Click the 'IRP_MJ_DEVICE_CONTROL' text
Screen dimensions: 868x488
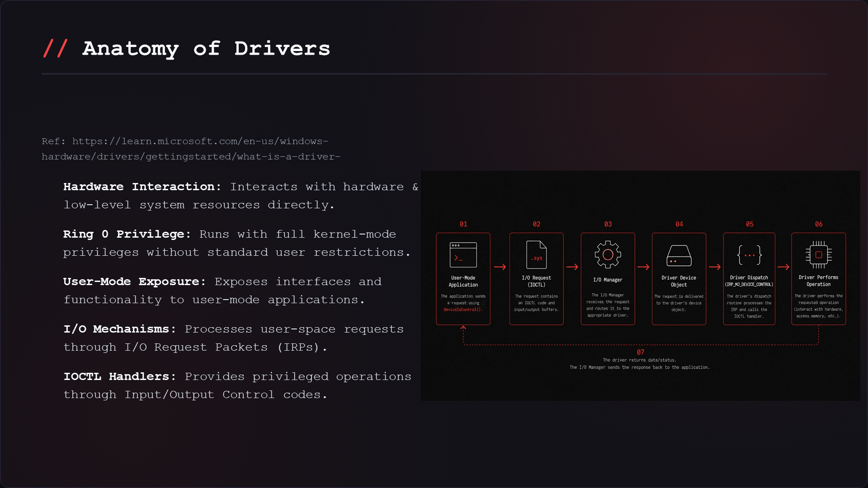(x=749, y=284)
